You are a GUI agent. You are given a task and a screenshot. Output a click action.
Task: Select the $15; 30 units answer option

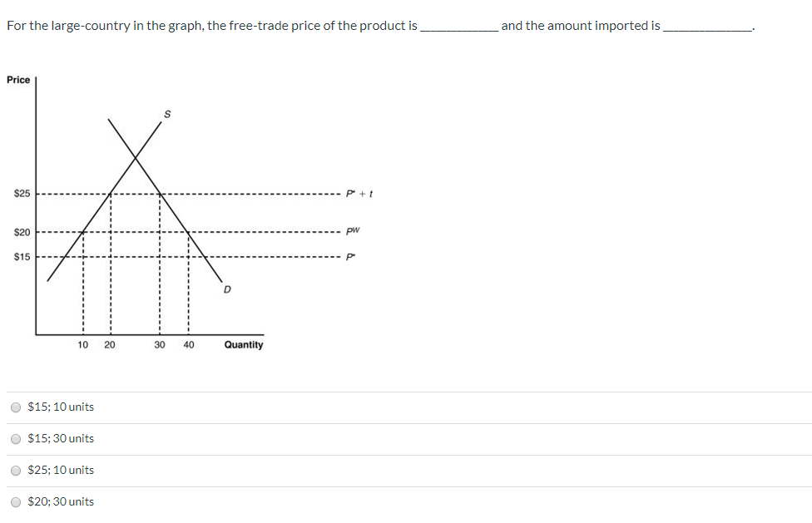point(15,438)
